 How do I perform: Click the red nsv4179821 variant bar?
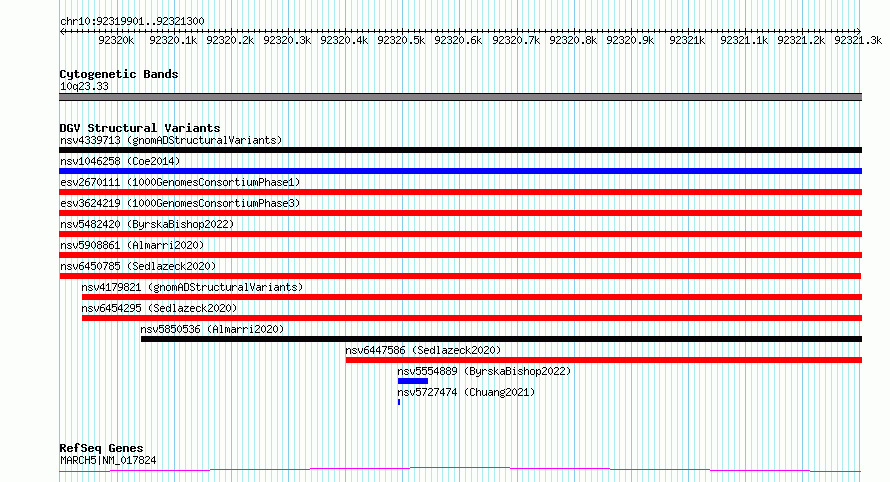[472, 297]
